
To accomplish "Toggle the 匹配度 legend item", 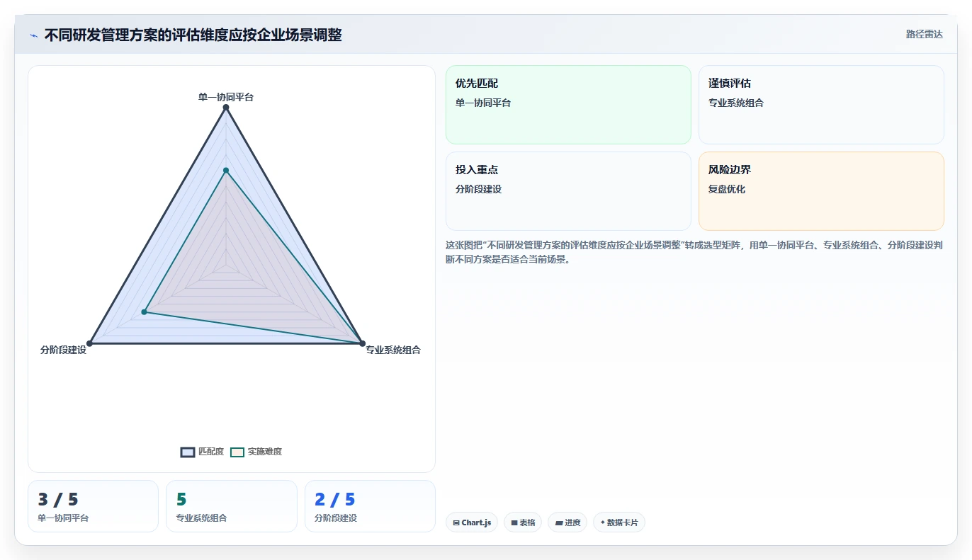I will pos(202,452).
